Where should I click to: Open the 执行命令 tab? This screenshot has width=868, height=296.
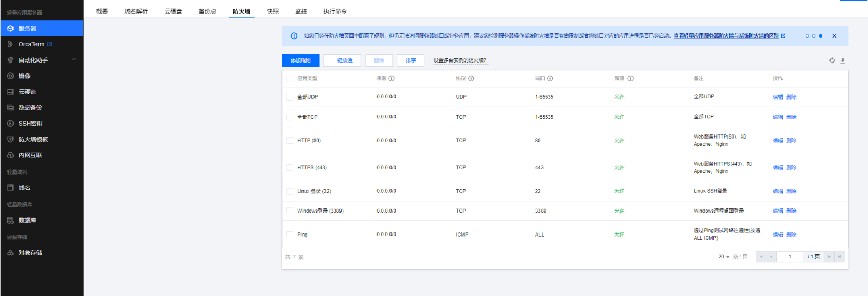coord(335,11)
